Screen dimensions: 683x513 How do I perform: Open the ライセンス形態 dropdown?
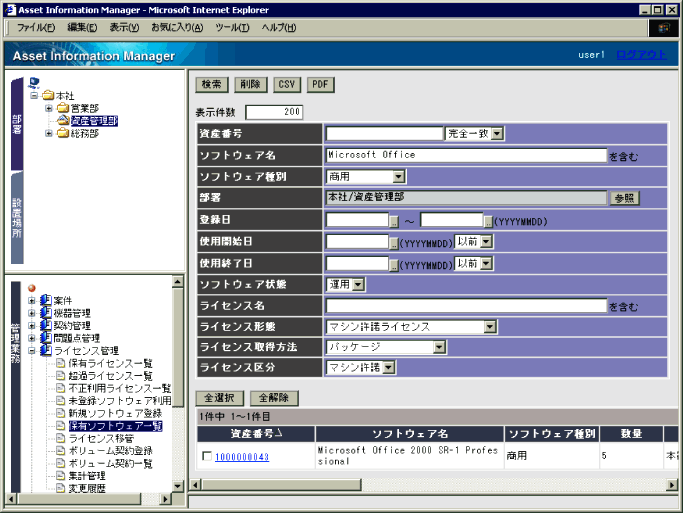tap(490, 327)
